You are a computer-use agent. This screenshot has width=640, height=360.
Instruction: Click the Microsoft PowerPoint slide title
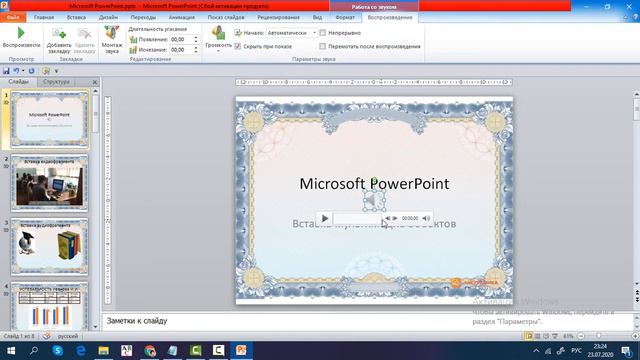(x=374, y=184)
